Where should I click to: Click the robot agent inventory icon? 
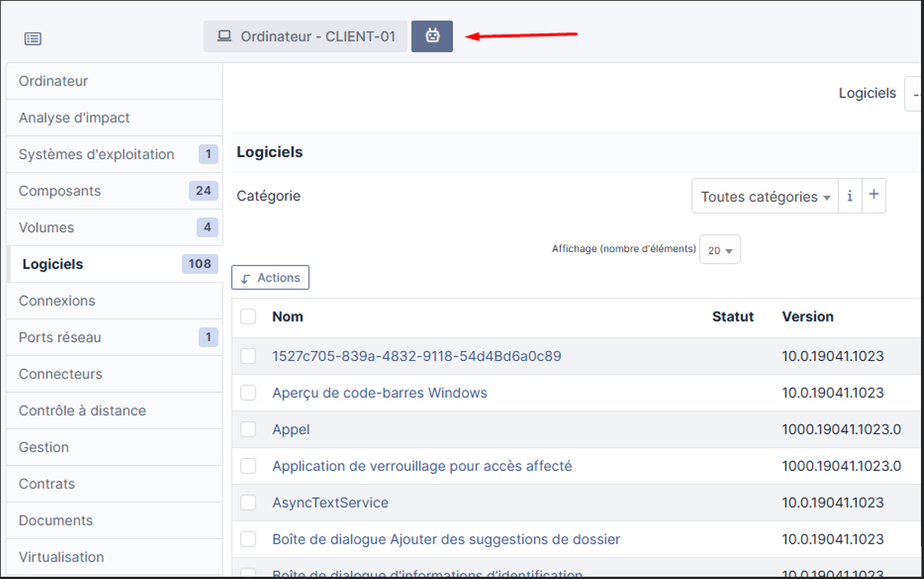[x=432, y=35]
